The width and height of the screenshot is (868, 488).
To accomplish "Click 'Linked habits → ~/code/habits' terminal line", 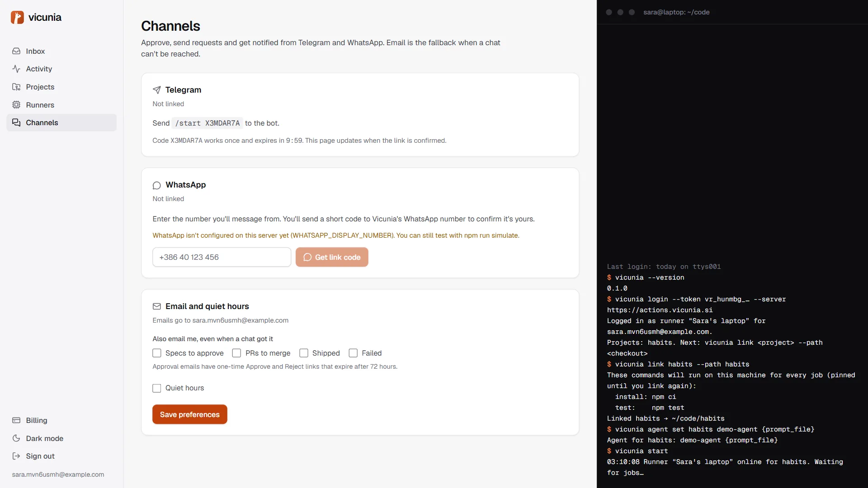I will (666, 418).
